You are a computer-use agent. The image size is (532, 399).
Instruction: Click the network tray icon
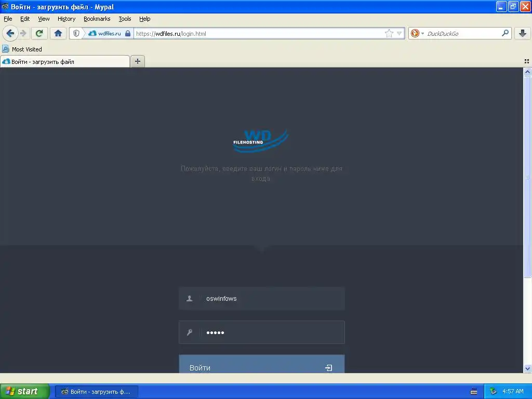[x=493, y=391]
